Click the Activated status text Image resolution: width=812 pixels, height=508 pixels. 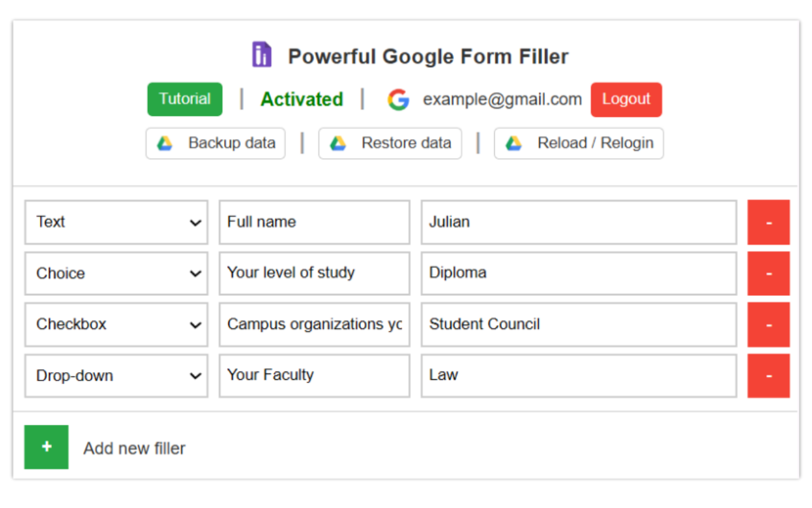click(x=302, y=100)
